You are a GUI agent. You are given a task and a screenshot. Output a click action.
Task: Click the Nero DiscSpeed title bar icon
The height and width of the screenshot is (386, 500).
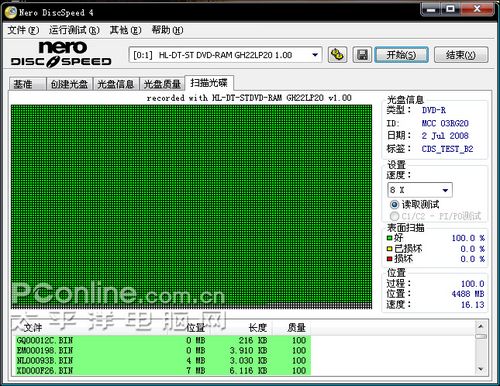pos(11,12)
